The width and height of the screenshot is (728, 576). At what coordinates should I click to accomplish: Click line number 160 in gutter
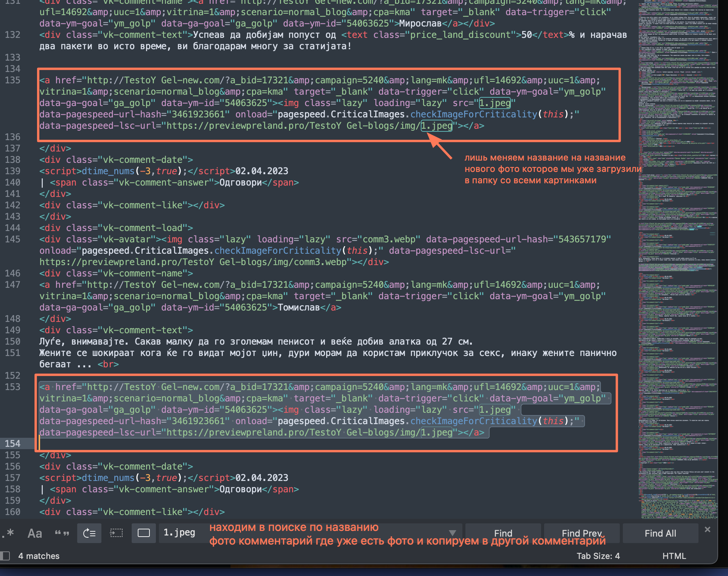click(x=12, y=512)
